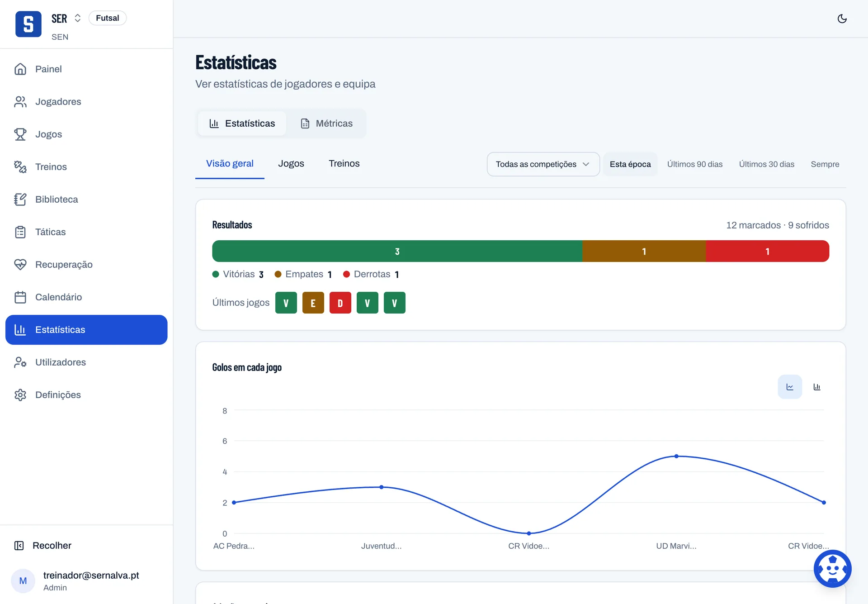Click the Juventud... axis label
This screenshot has width=868, height=604.
click(381, 546)
